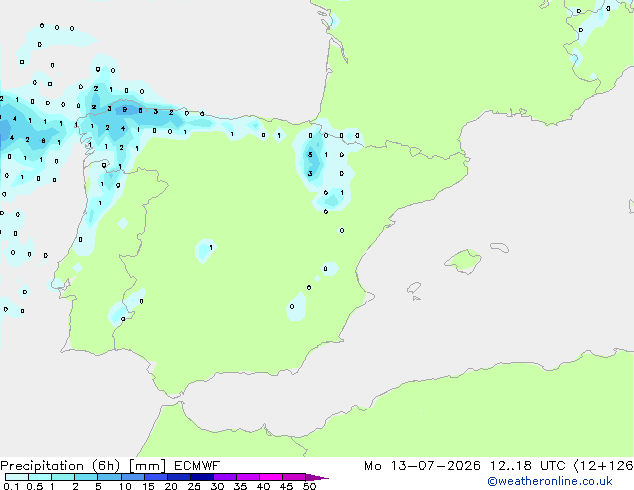Viewport: 634px width, 490px height.
Task: Click the 25 legend scale label
Action: (x=194, y=486)
